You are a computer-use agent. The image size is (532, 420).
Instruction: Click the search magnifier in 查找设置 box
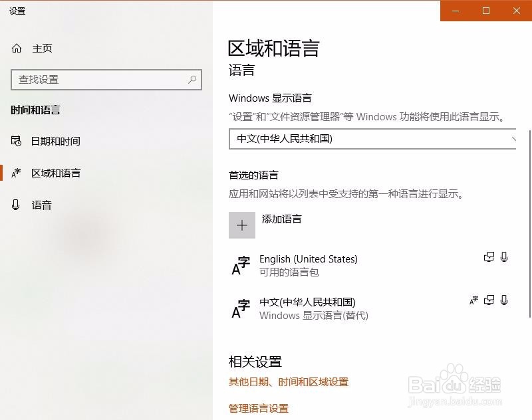192,80
